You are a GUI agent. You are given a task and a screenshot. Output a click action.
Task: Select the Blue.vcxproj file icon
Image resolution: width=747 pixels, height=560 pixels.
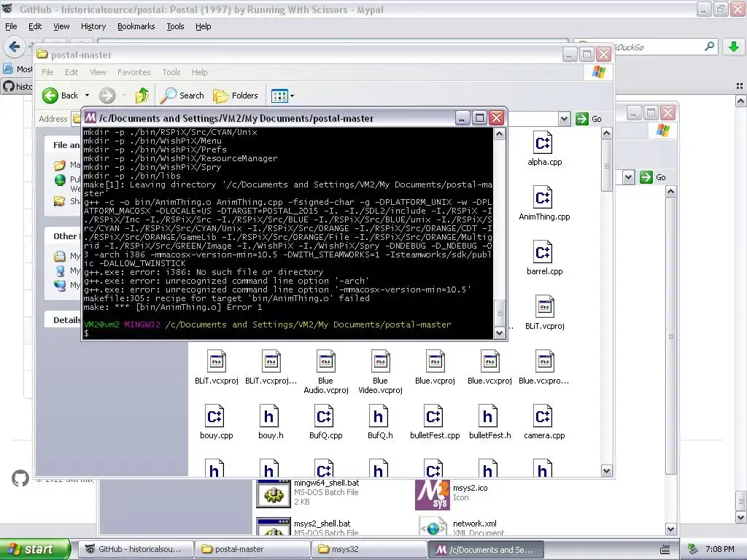coord(489,362)
